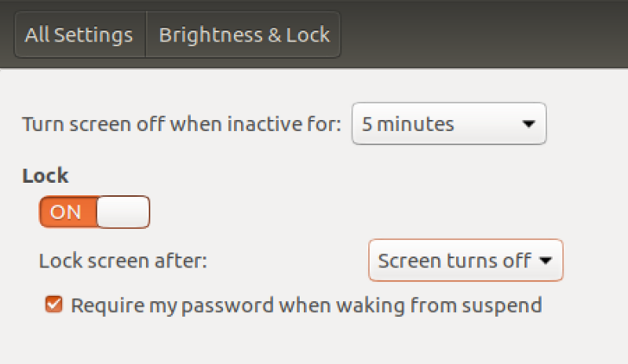Turn off the Lock switch
The width and height of the screenshot is (628, 364).
coord(94,212)
